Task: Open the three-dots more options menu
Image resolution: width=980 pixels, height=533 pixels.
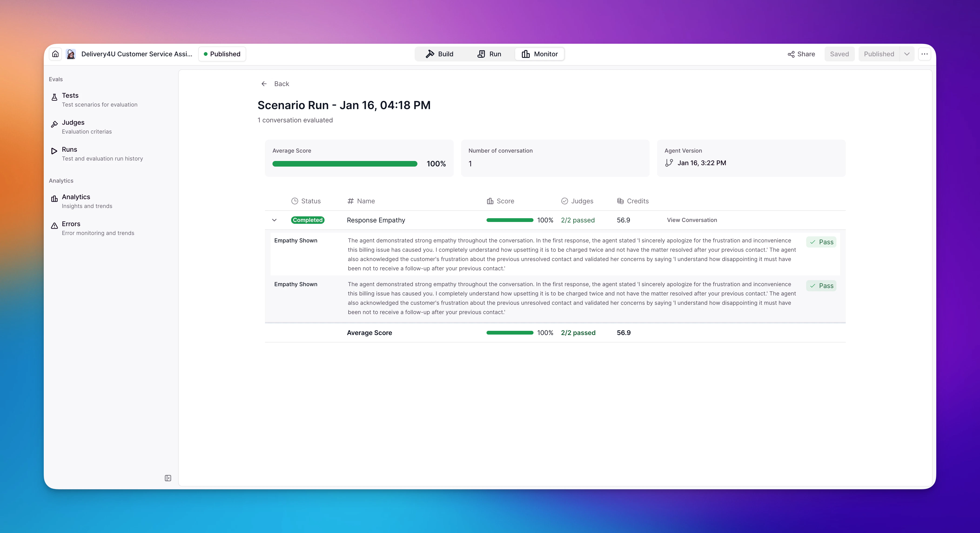Action: [924, 54]
